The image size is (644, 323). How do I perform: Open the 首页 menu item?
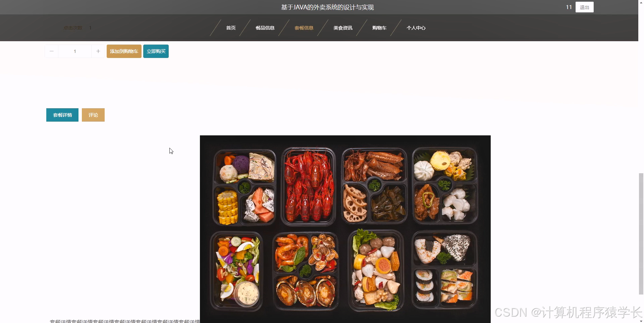click(x=231, y=28)
